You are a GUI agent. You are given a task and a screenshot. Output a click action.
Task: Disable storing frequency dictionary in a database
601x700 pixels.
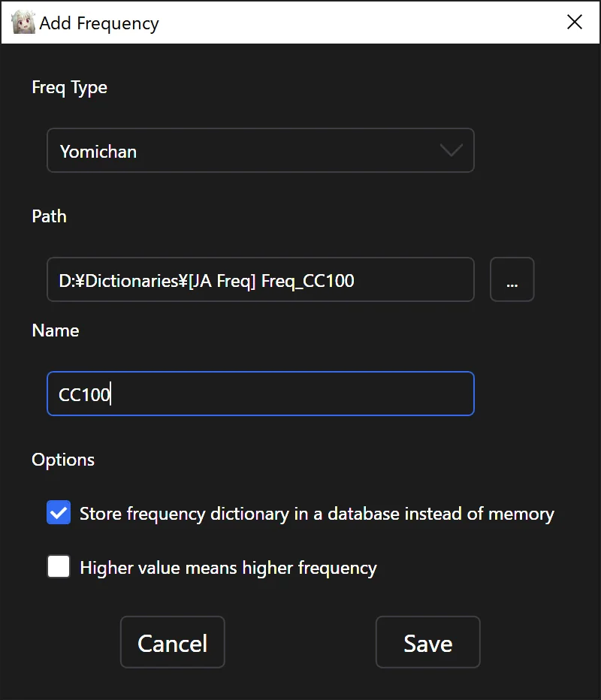[58, 513]
